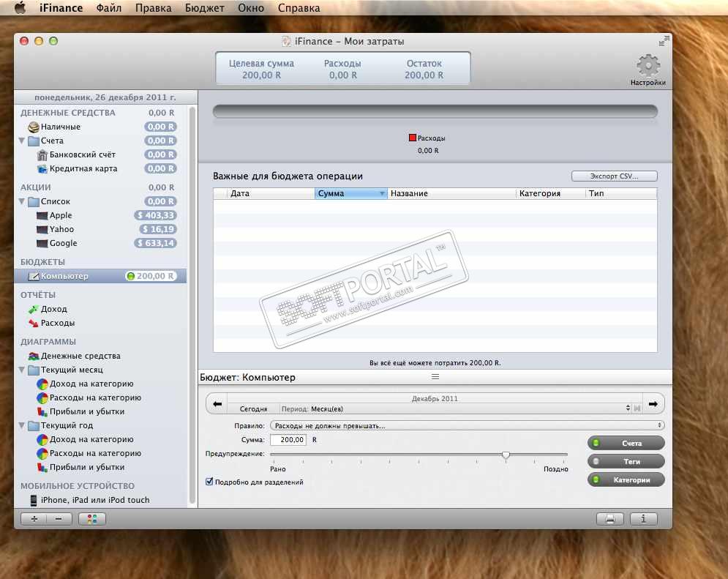This screenshot has height=579, width=728.
Task: Click the Тип column header
Action: pos(621,194)
